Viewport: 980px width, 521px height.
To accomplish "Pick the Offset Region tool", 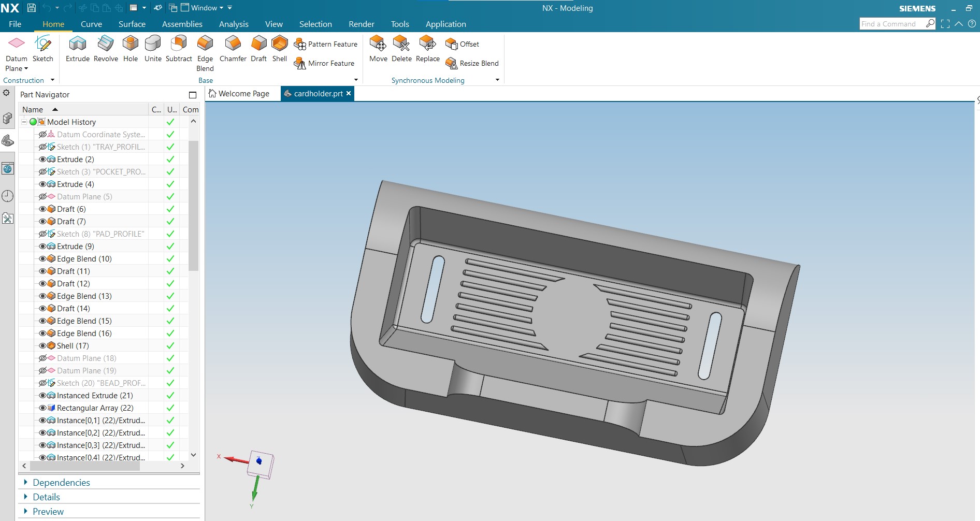I will coord(463,44).
